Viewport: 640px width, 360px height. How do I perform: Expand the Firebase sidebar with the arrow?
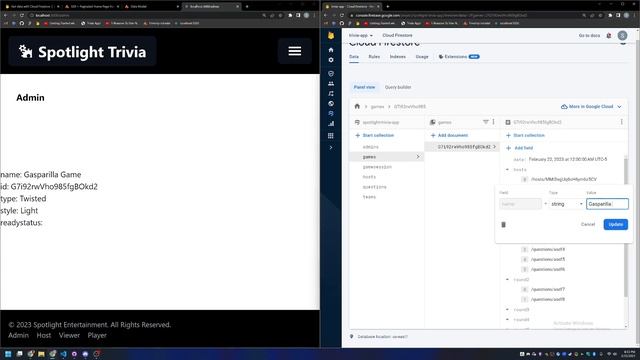331,147
